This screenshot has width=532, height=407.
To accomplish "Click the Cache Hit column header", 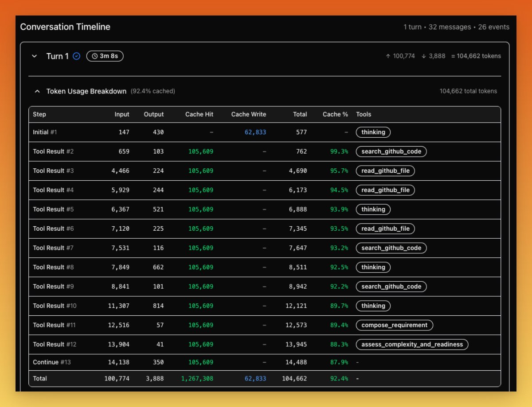I will pos(199,114).
